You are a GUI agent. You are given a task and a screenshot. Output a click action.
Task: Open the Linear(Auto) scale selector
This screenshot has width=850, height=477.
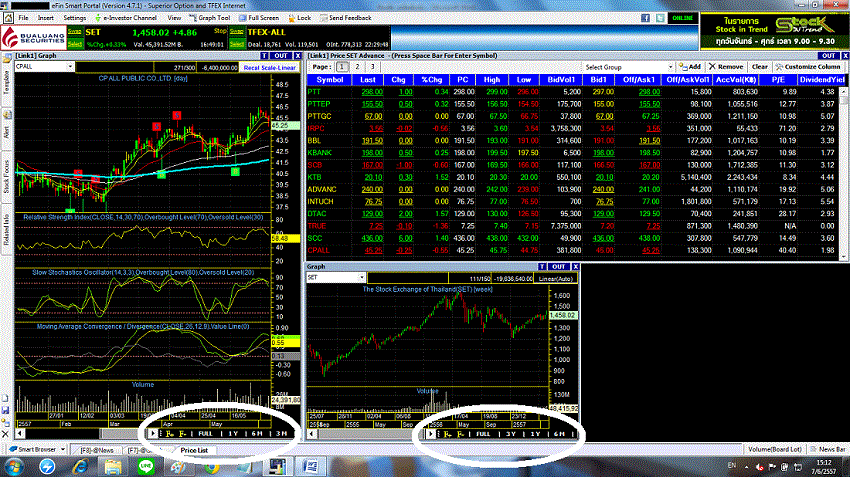[x=555, y=279]
